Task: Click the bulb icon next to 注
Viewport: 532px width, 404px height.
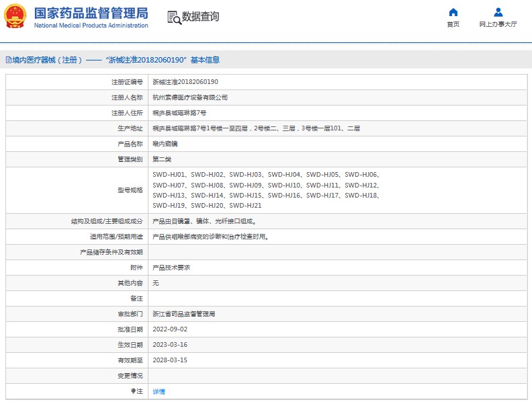Action: pos(134,391)
